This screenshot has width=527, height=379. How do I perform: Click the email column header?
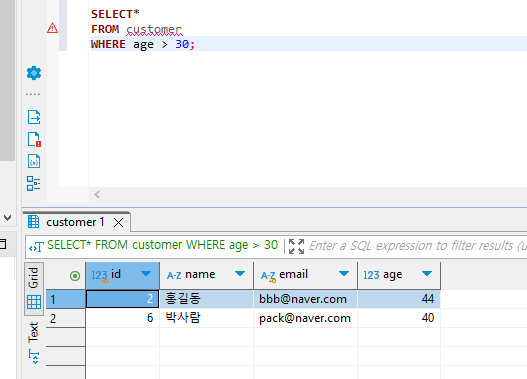click(306, 276)
